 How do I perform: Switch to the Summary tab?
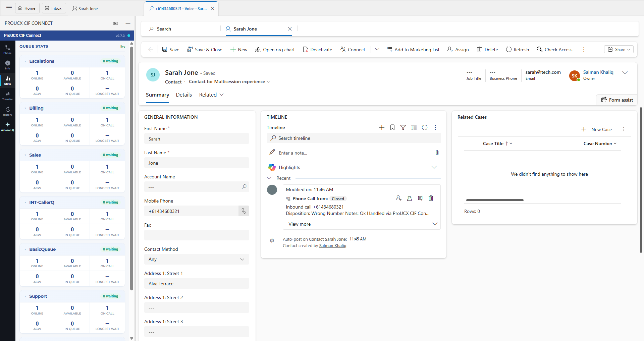157,95
